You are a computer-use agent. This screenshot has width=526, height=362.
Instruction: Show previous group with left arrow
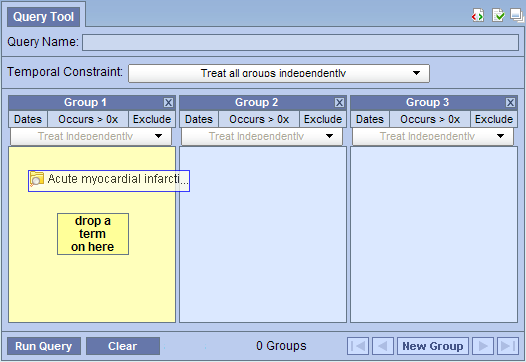(383, 346)
